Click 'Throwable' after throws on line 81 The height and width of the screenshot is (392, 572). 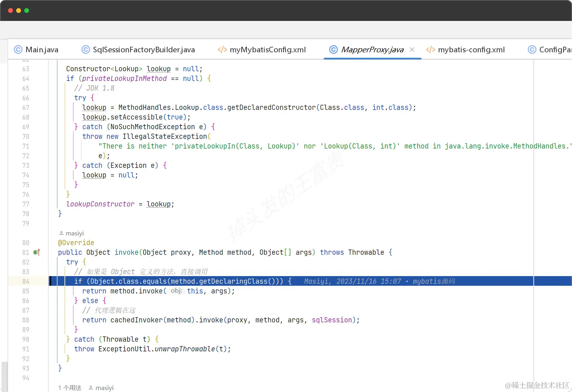(366, 252)
